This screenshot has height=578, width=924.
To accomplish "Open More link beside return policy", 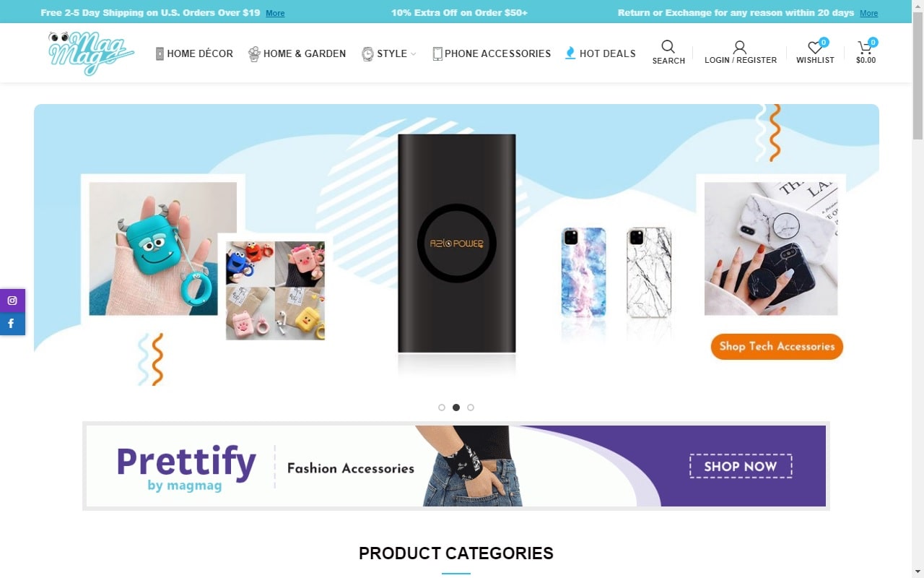I will [869, 13].
